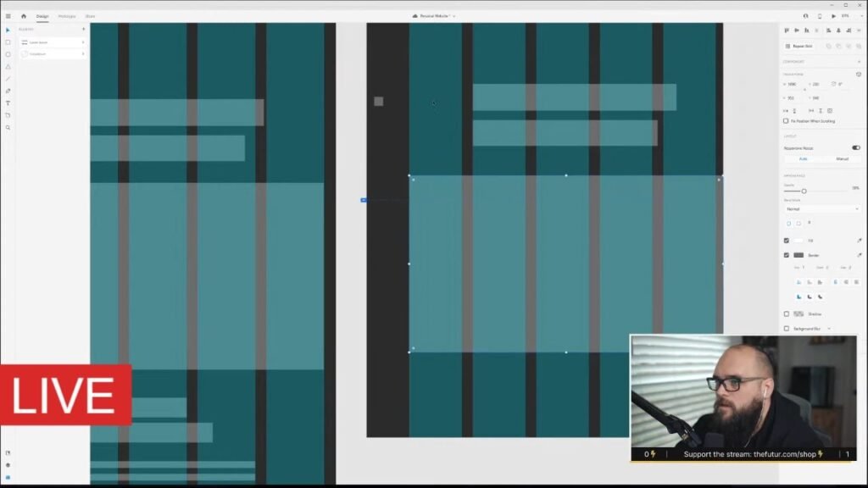Screen dimensions: 868x488
Task: Open thefutur.com/shop link in stream overlay
Action: coord(784,454)
